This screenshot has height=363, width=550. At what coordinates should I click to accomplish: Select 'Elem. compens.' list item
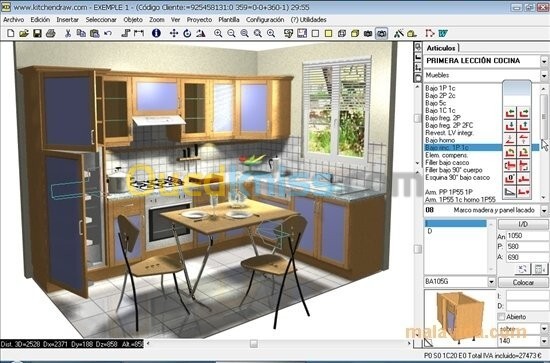[x=447, y=155]
